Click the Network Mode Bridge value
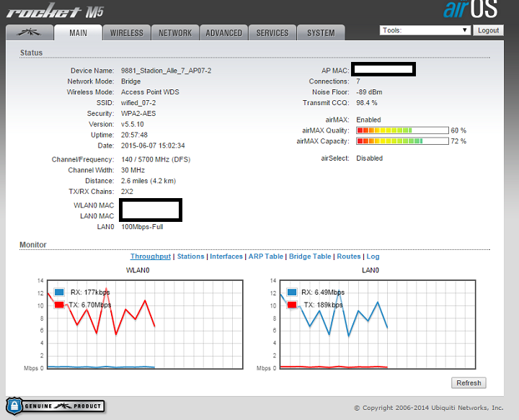 130,81
